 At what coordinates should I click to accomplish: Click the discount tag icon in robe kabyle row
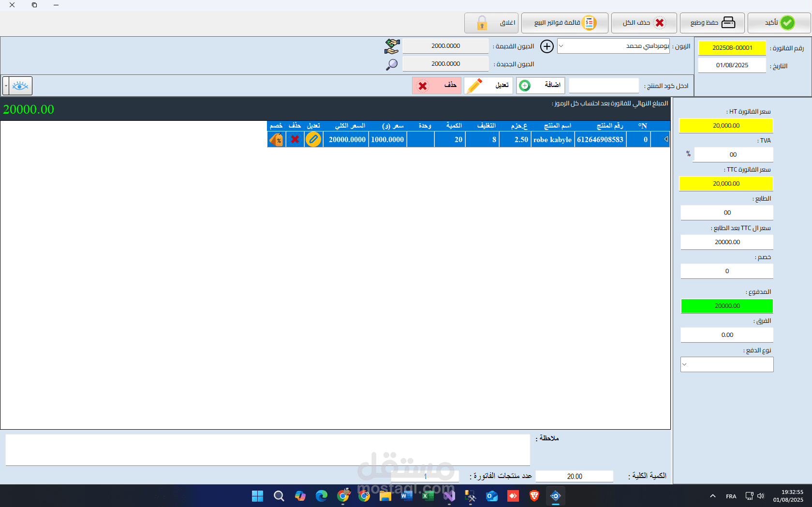point(276,140)
